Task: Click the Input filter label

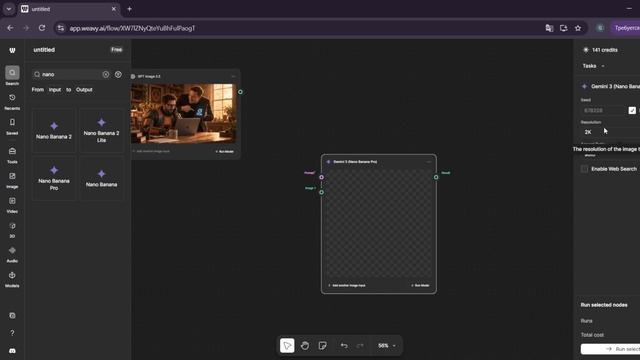Action: [x=55, y=90]
